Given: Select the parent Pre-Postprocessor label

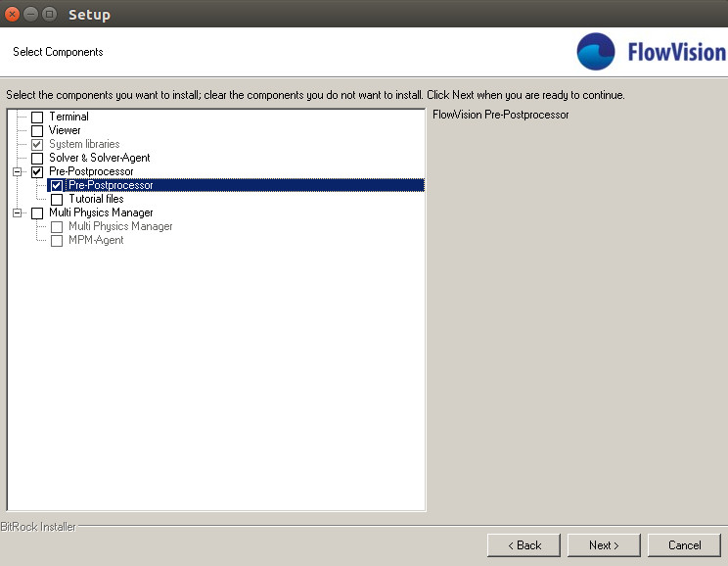Looking at the screenshot, I should coord(91,171).
